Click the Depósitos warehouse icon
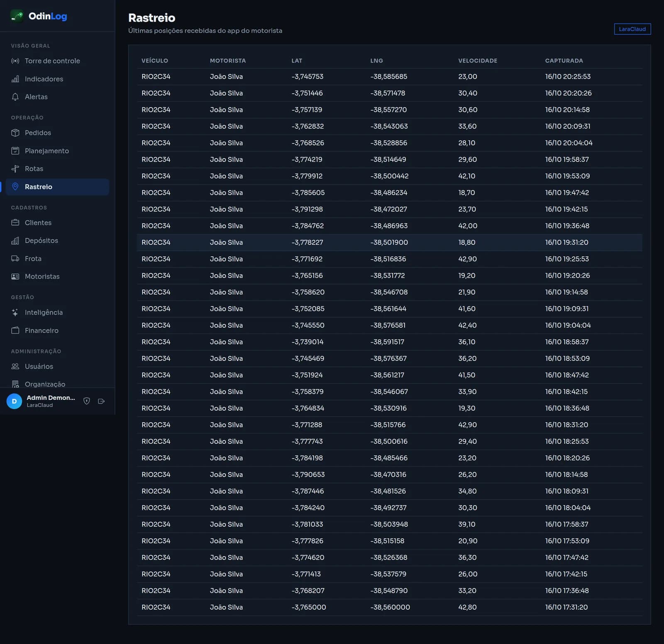Viewport: 664px width, 644px height. pos(15,241)
